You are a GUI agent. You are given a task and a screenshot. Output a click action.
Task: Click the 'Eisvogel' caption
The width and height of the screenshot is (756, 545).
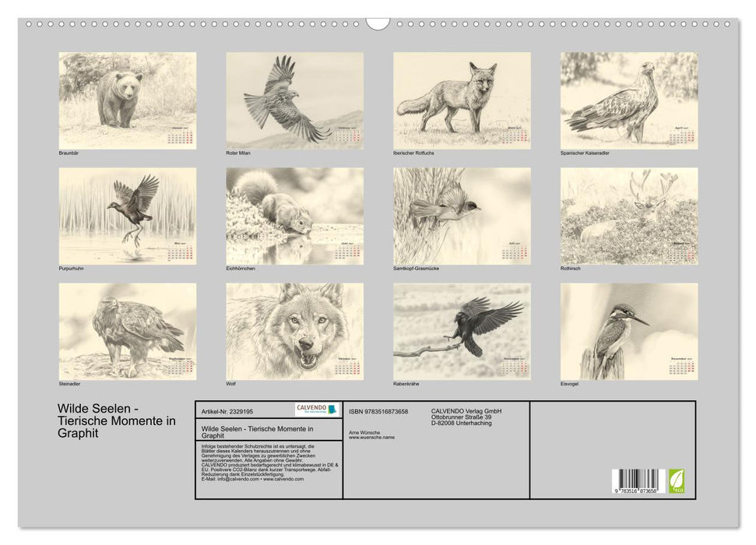(x=569, y=384)
